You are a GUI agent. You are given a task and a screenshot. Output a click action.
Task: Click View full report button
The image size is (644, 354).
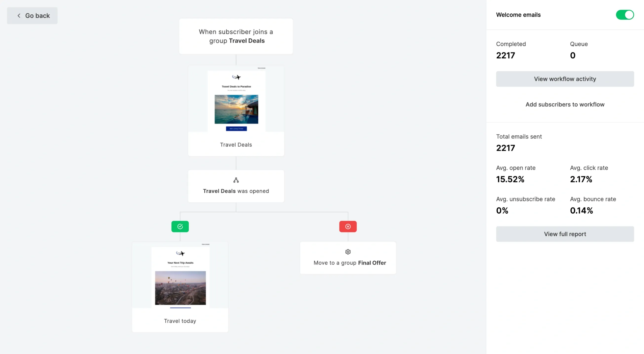[x=565, y=234]
